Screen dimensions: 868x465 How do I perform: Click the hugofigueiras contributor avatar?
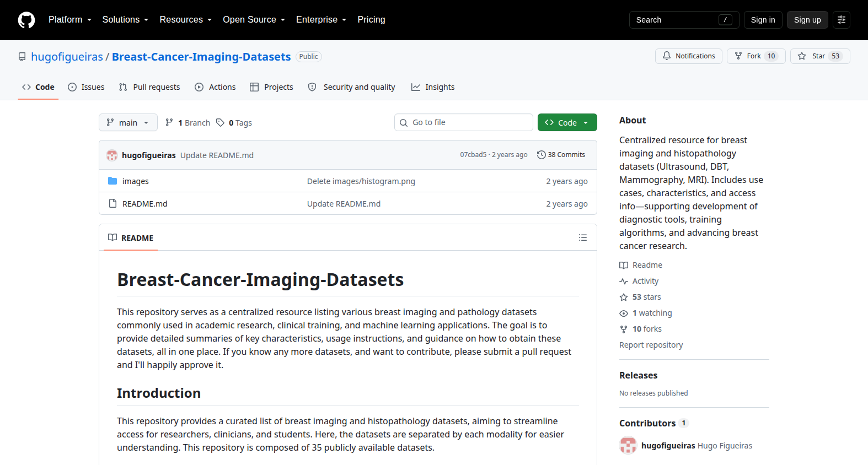tap(628, 445)
